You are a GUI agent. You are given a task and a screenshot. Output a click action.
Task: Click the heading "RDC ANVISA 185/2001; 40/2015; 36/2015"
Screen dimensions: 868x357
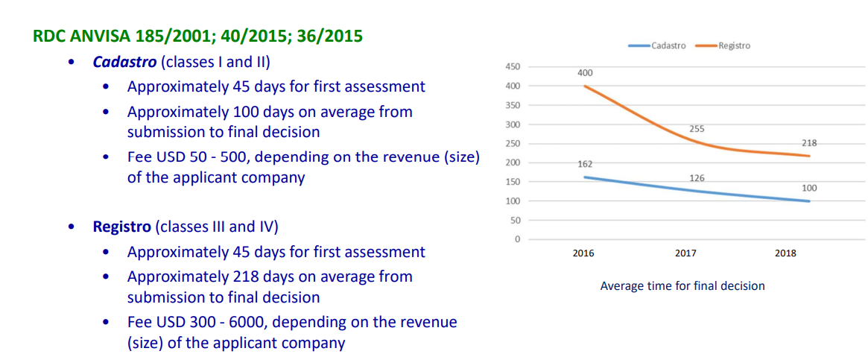pyautogui.click(x=198, y=37)
